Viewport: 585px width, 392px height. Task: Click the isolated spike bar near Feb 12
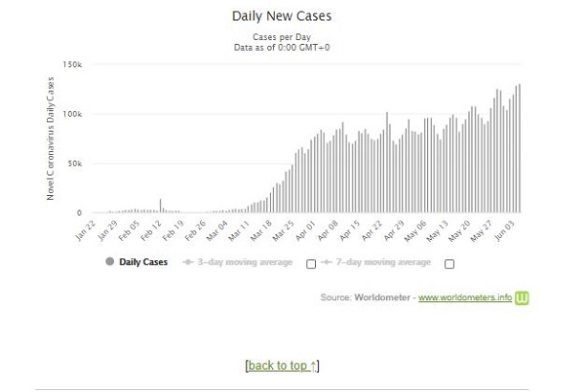pos(161,205)
